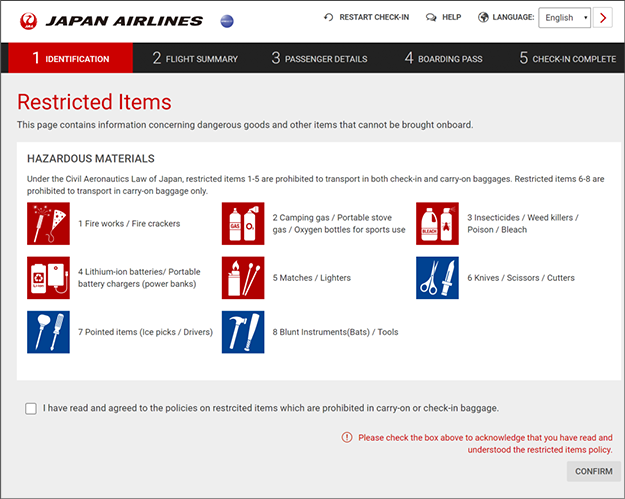Open the Help link
This screenshot has height=499, width=625.
point(443,17)
